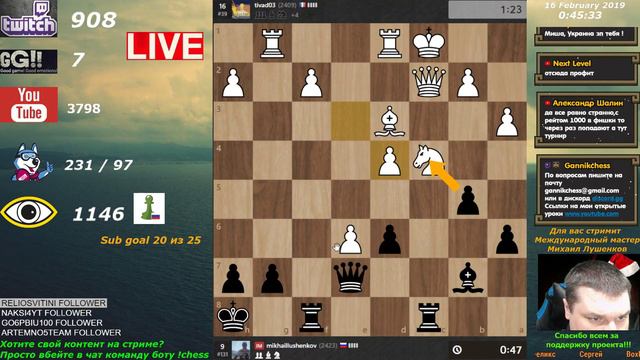Select the white queen on c2
The image size is (640, 360).
429,82
